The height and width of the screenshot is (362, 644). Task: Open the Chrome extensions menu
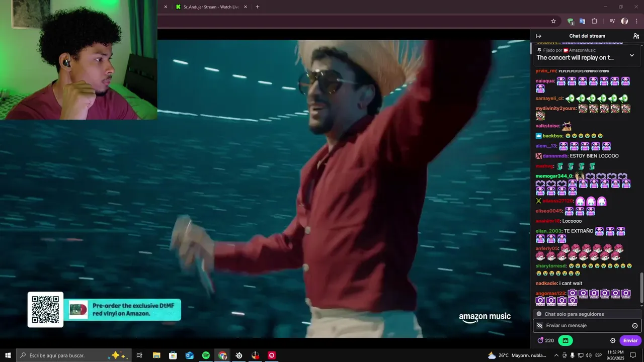(594, 21)
